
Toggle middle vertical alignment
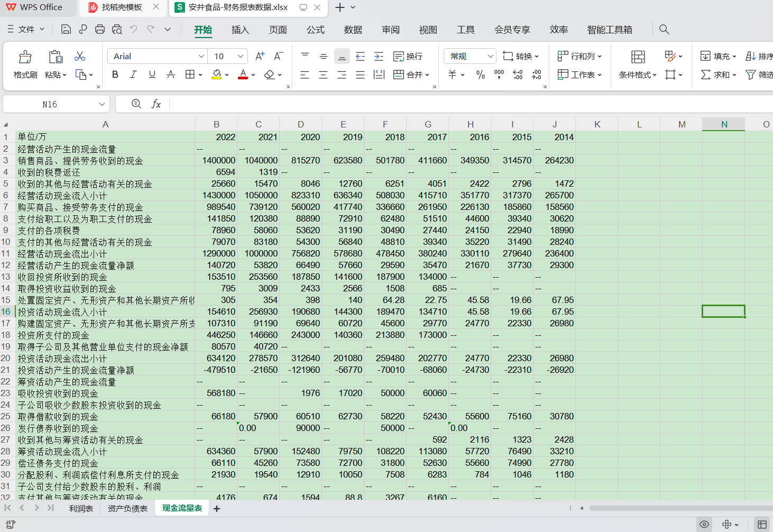point(324,56)
